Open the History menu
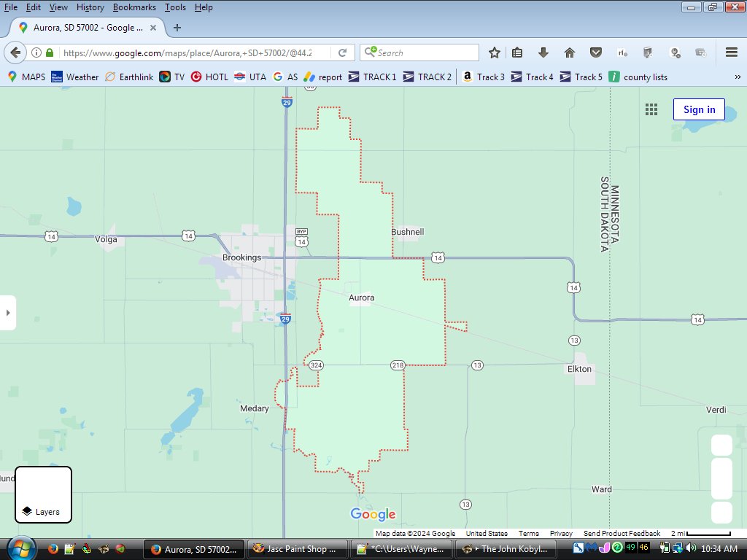747x560 pixels. 90,7
